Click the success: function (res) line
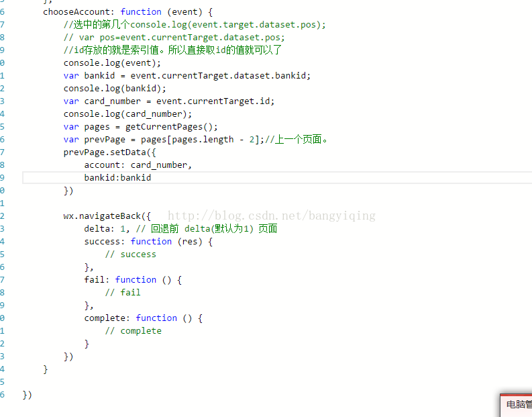The image size is (532, 417). [x=148, y=242]
